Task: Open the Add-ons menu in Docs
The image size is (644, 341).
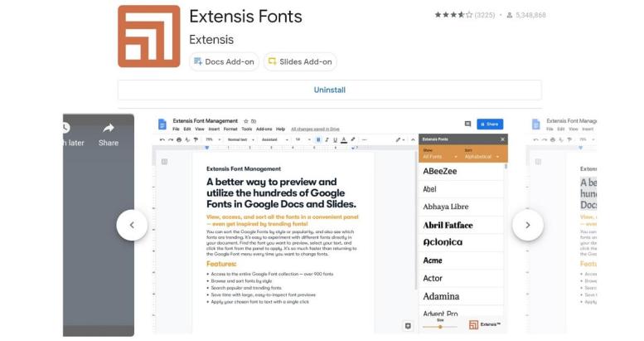Action: (264, 129)
